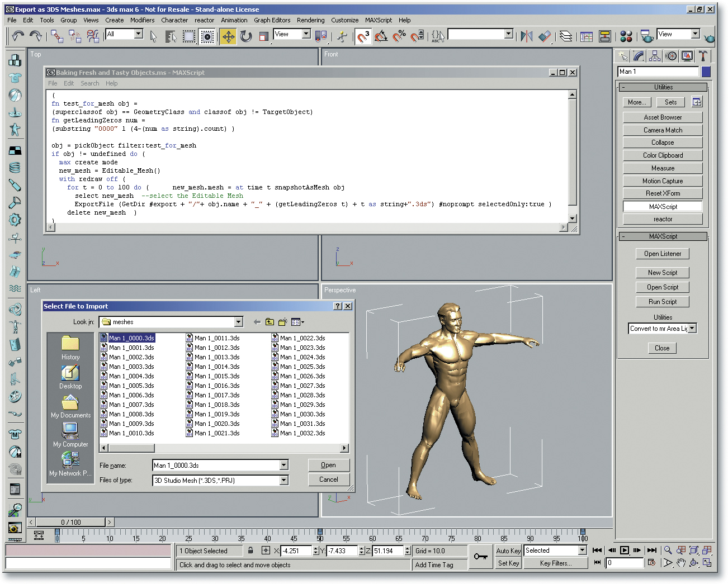The image size is (728, 584).
Task: Toggle Maximize Viewport in bottom corner
Action: pos(707,563)
